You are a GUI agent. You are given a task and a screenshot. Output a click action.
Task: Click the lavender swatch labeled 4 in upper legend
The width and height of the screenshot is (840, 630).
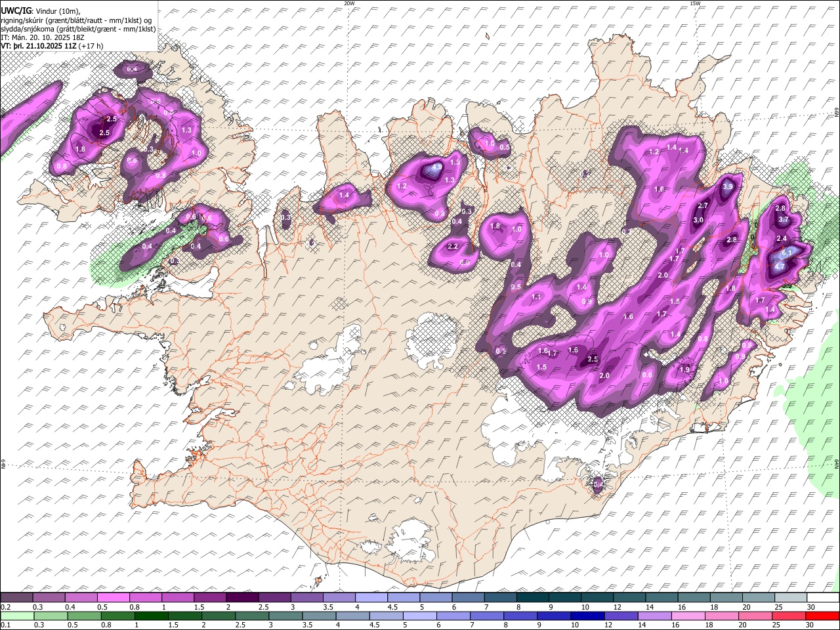371,597
